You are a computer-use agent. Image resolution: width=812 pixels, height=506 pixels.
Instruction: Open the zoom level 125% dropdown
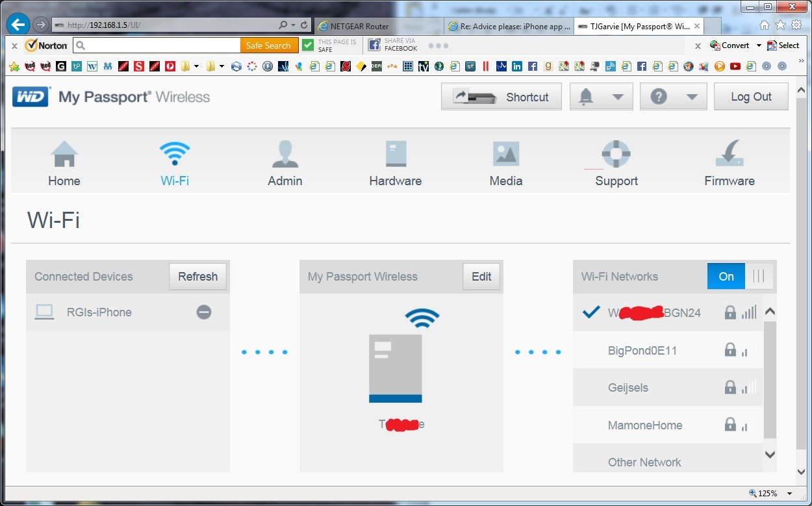point(790,494)
